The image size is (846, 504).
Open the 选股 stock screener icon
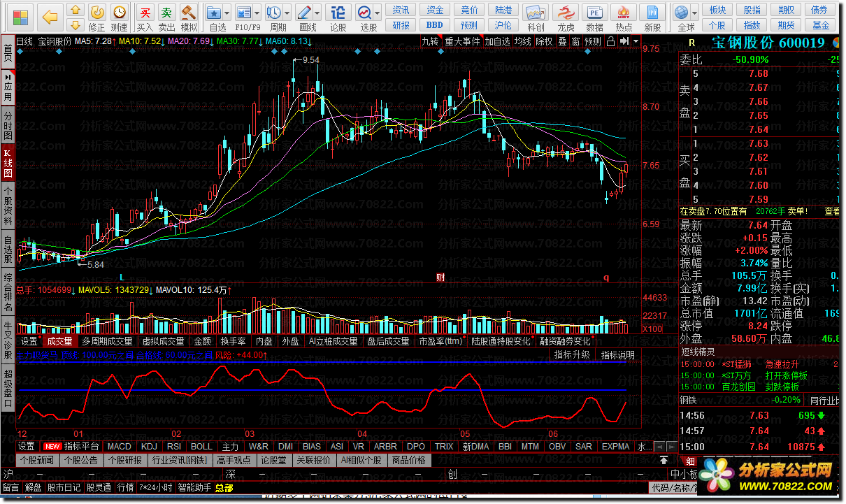(364, 13)
